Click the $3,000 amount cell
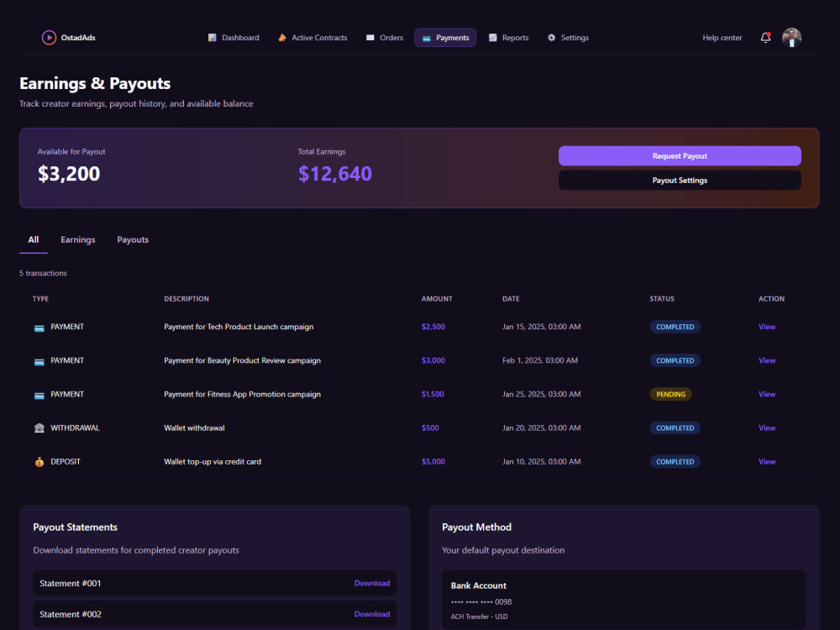 coord(433,360)
